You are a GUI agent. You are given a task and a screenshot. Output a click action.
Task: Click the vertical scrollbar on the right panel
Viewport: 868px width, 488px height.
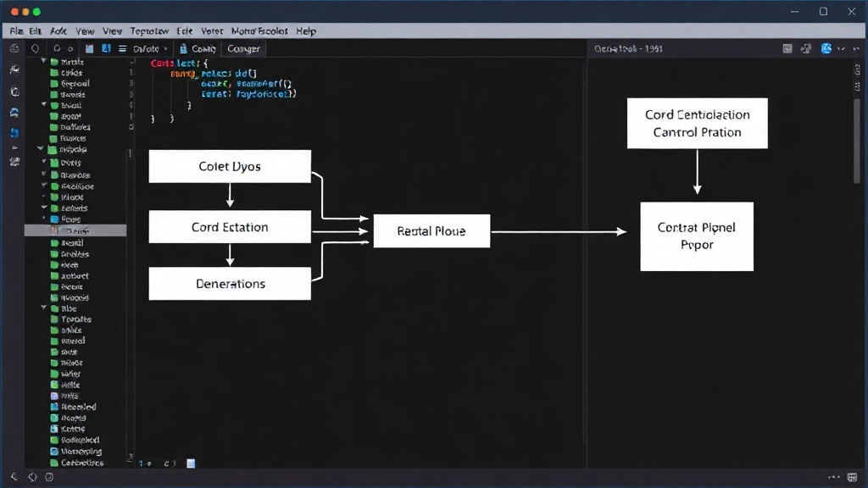click(856, 141)
